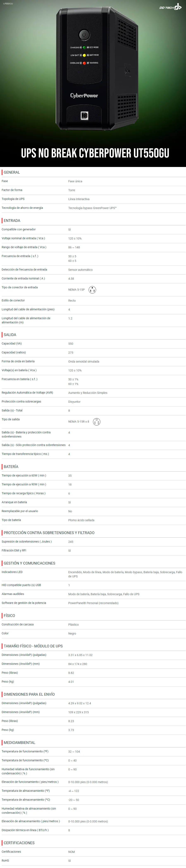
Task: Click the UPS power button icon
Action: point(84,34)
